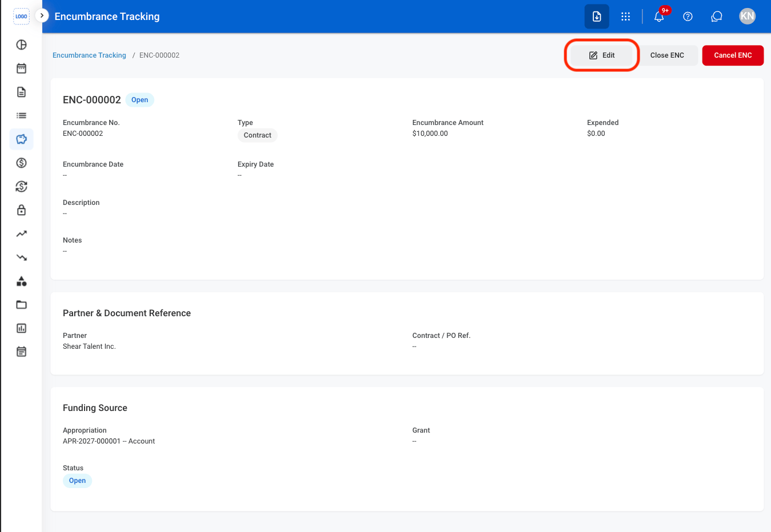Open the dollar coin icon in sidebar

[x=21, y=163]
